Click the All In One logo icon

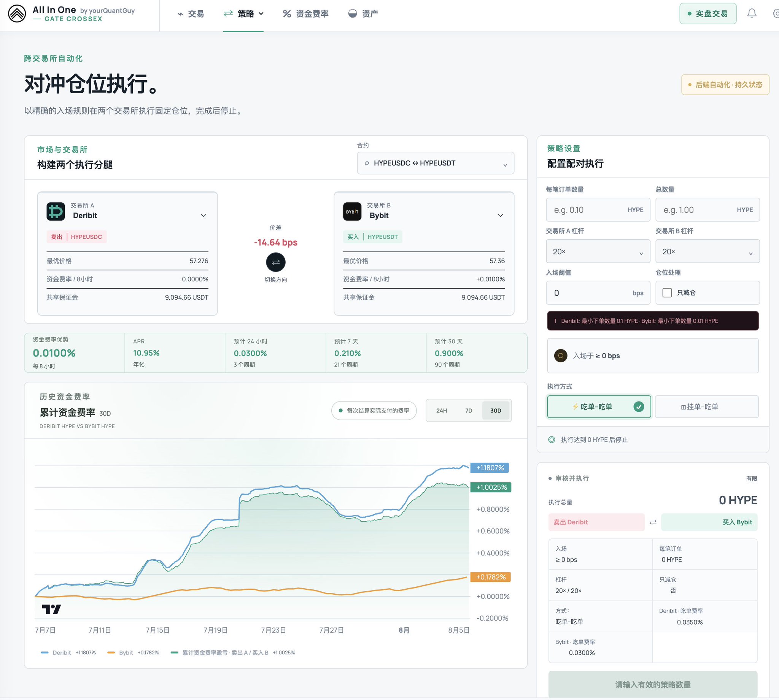click(x=17, y=14)
